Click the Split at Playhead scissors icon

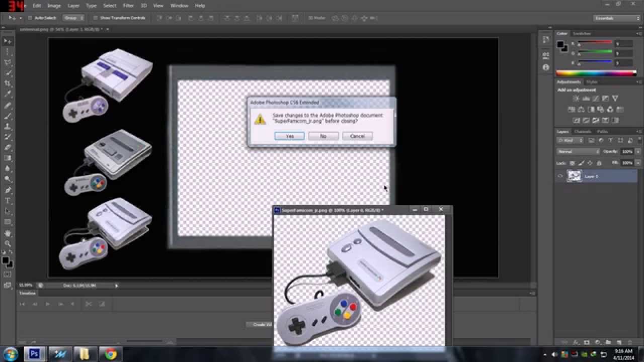click(x=88, y=304)
